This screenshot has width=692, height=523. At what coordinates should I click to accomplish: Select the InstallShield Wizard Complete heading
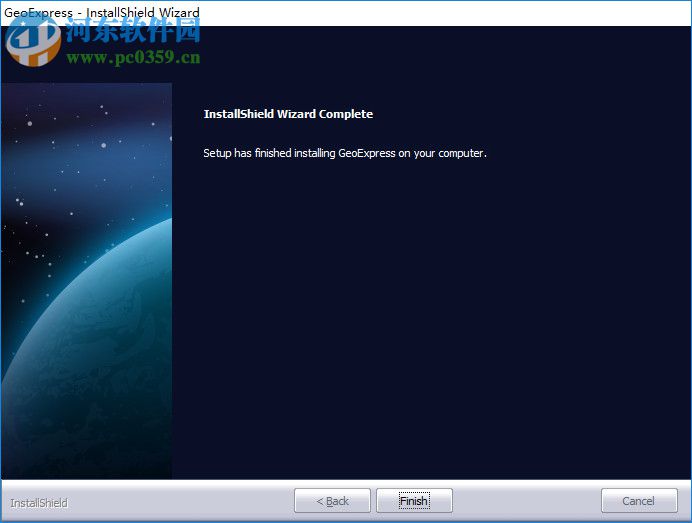coord(288,114)
